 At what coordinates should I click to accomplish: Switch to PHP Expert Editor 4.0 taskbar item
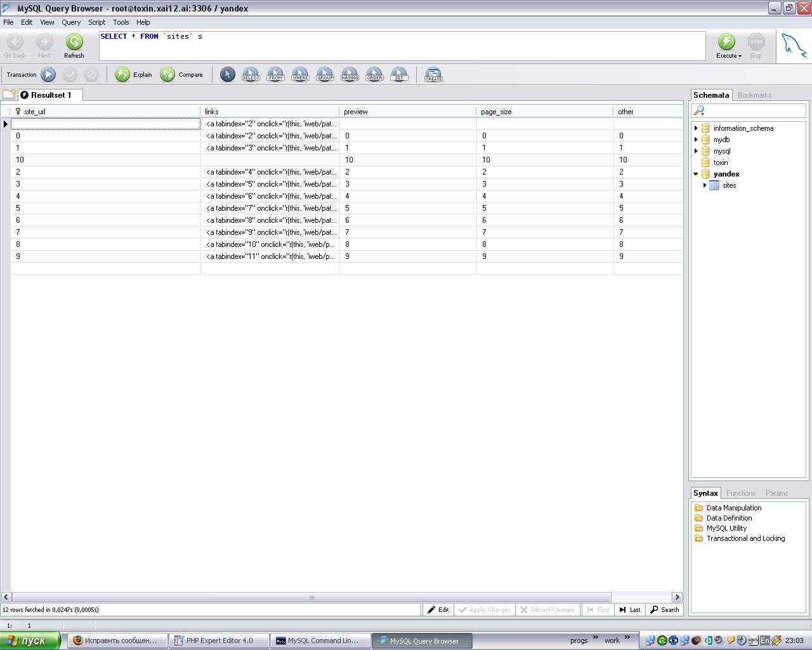tap(220, 640)
